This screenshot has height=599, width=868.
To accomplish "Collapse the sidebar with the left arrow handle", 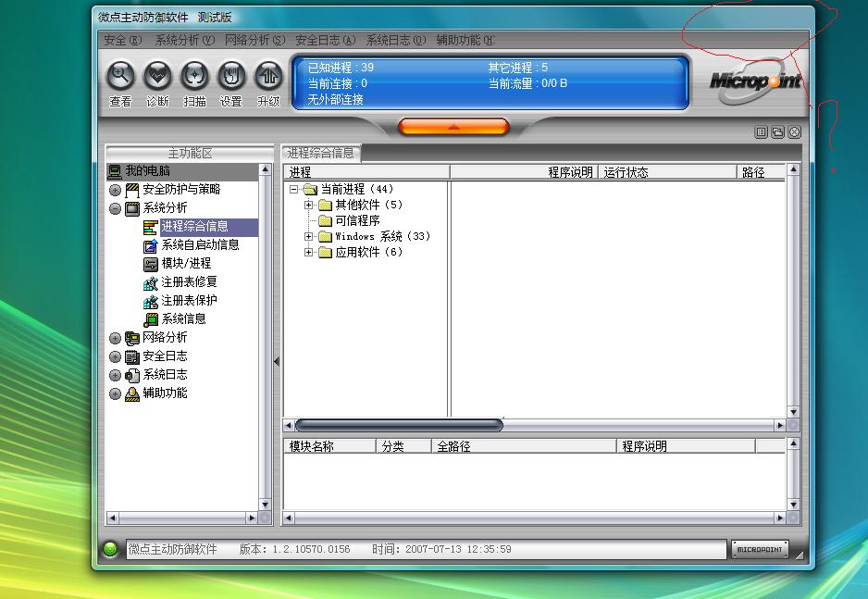I will click(276, 362).
